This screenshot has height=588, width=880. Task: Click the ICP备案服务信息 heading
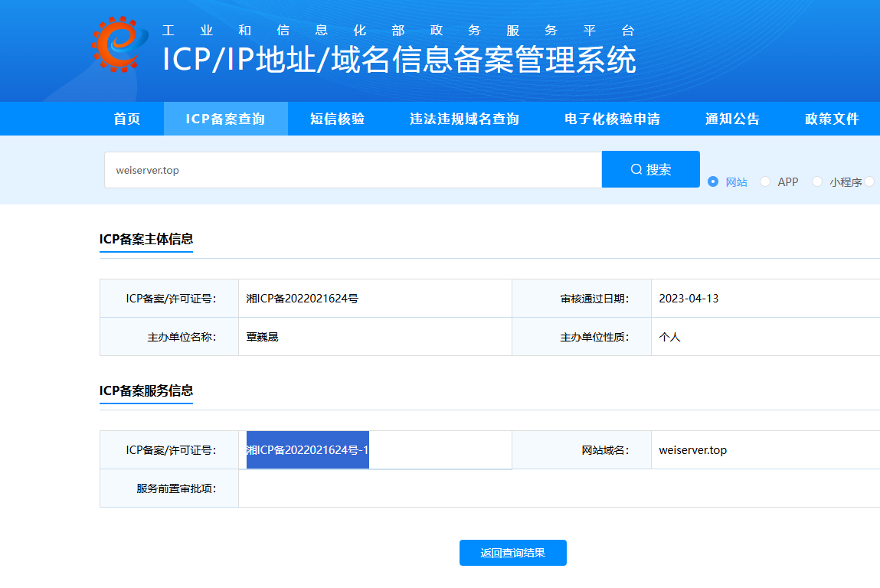pos(146,392)
